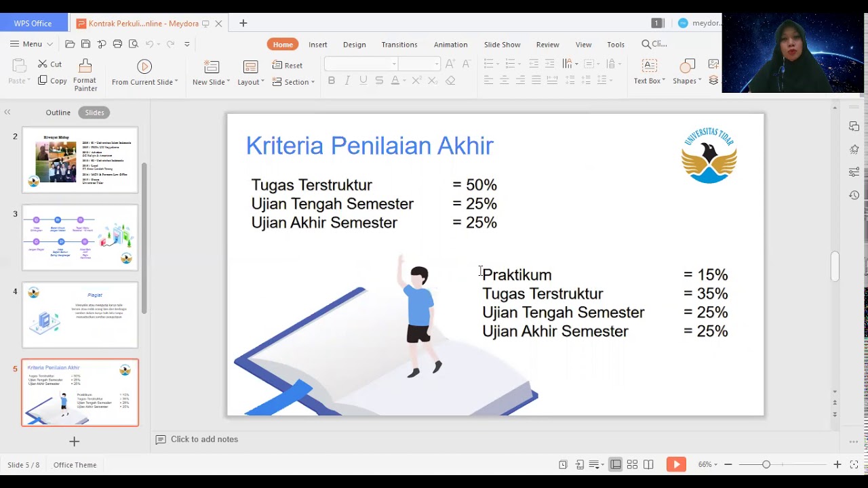This screenshot has width=868, height=488.
Task: Open file with the folder icon
Action: (x=70, y=44)
